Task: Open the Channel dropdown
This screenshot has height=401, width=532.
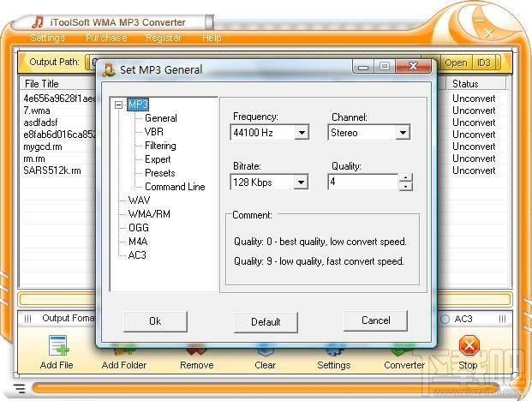Action: coord(403,132)
